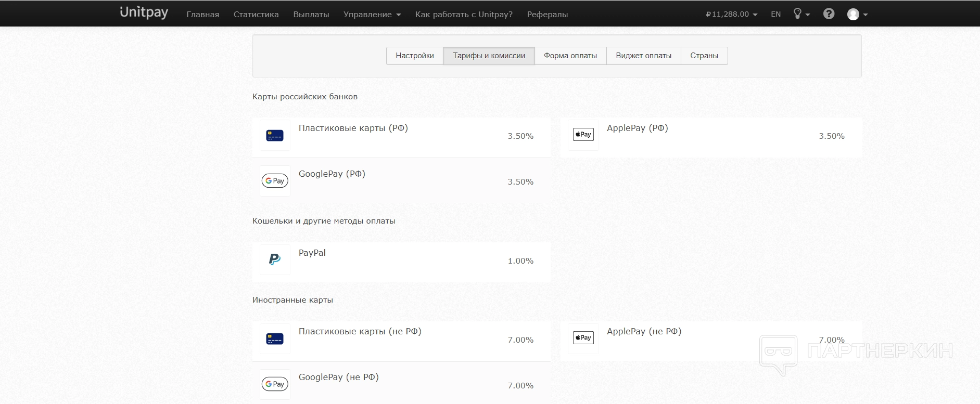Click the PayPal logo icon
Image resolution: width=980 pixels, height=404 pixels.
[275, 259]
